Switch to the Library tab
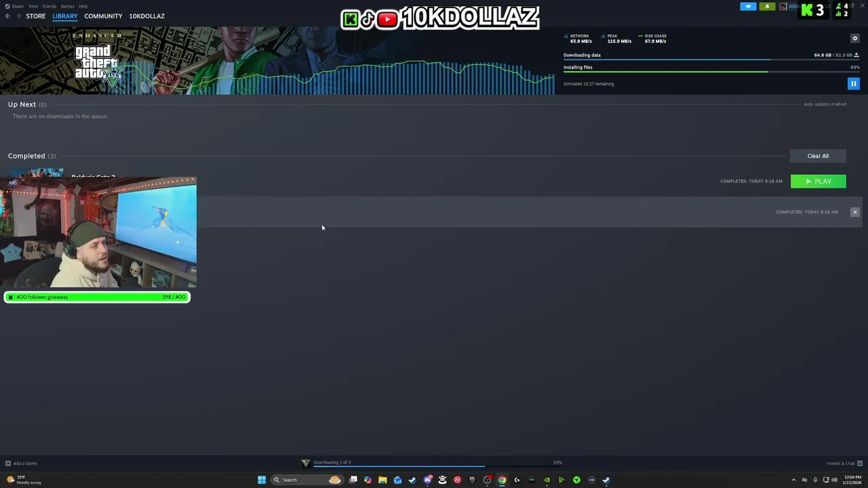Image resolution: width=868 pixels, height=488 pixels. 65,16
